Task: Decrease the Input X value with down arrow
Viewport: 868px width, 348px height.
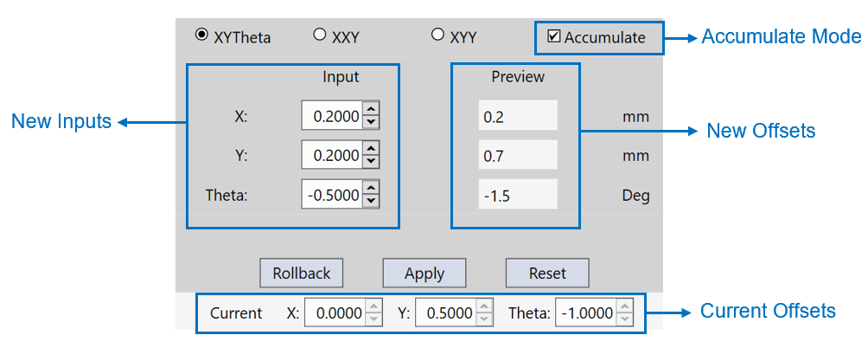Action: pyautogui.click(x=371, y=122)
